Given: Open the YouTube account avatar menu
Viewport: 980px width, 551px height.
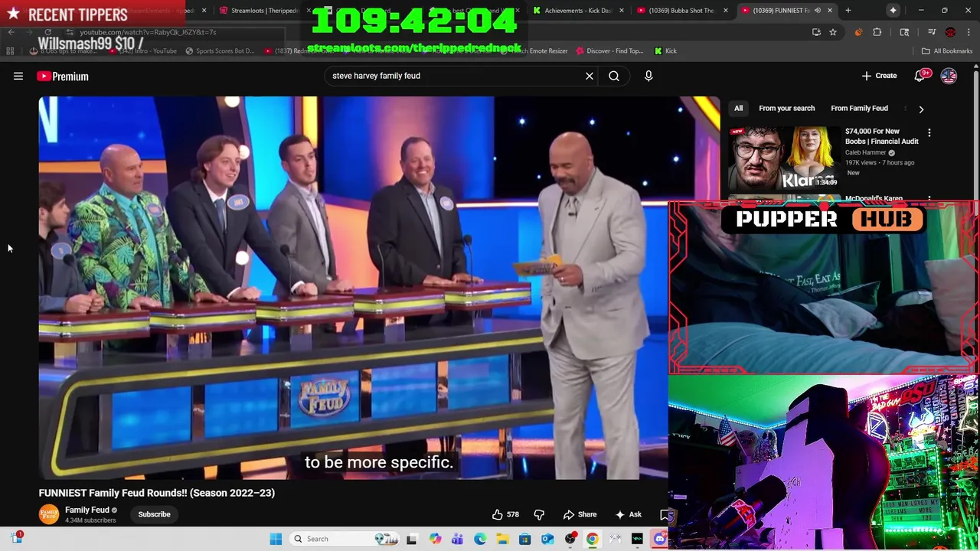Looking at the screenshot, I should [x=949, y=76].
